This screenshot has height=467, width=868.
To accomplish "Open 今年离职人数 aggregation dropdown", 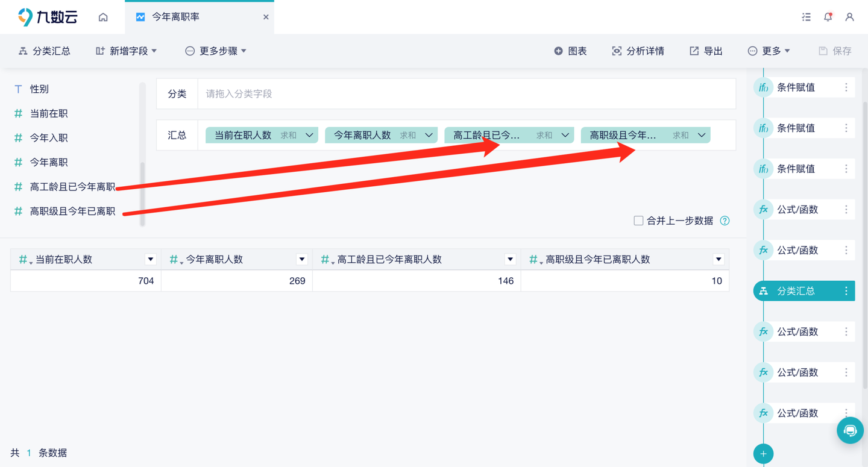I will point(429,136).
